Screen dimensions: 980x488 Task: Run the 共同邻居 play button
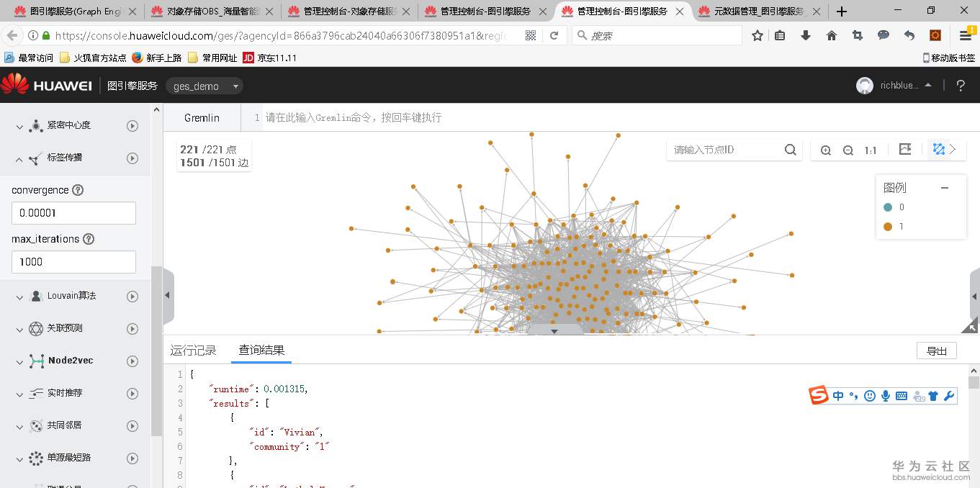132,426
